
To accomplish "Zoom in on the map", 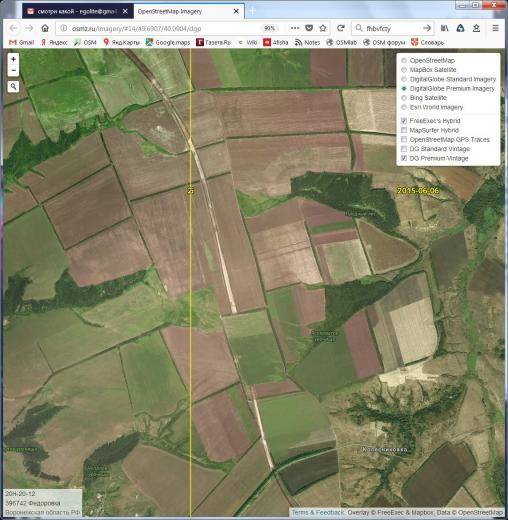I will (x=13, y=59).
